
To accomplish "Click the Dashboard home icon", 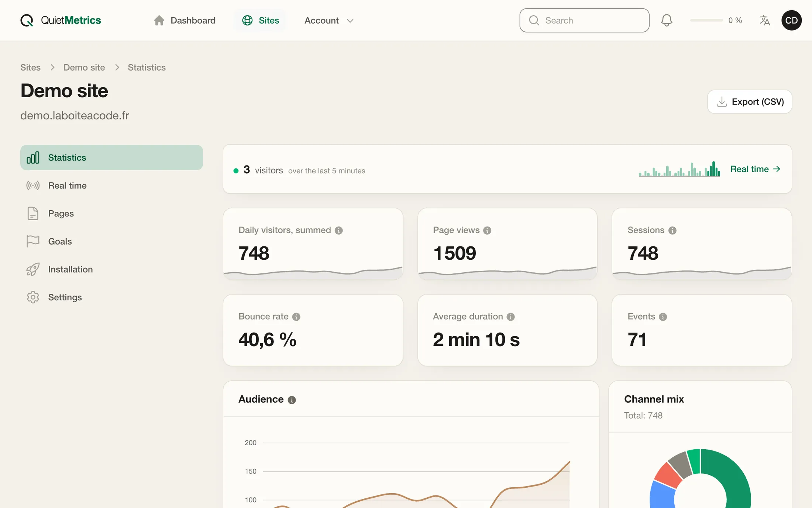I will pos(159,20).
